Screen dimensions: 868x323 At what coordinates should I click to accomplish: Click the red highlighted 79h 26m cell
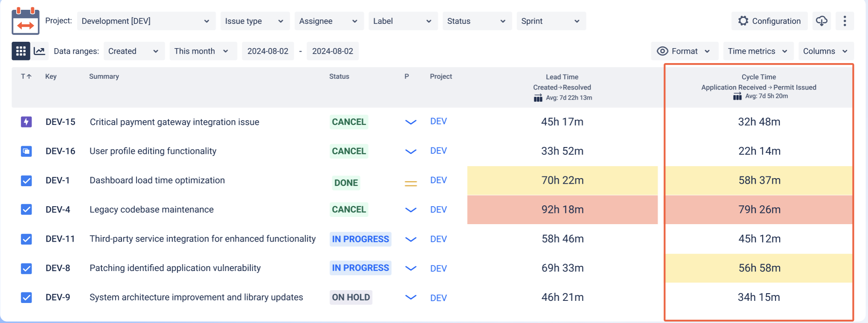[759, 210]
